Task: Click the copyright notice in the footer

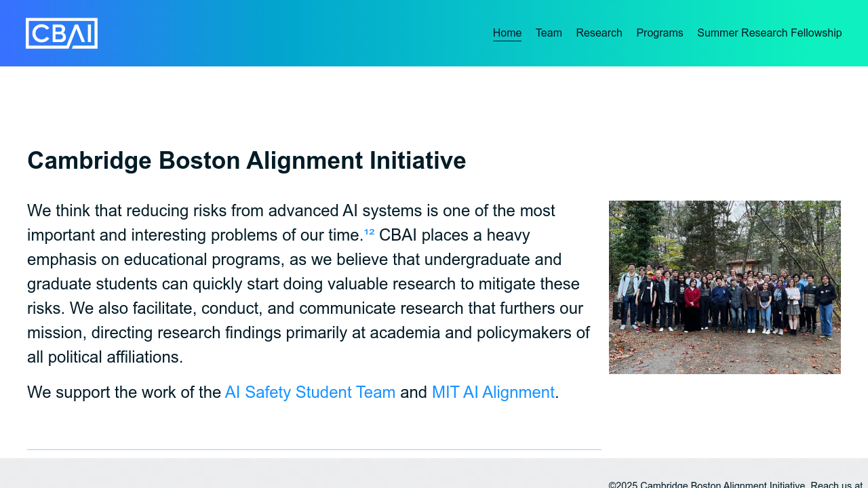Action: click(x=705, y=485)
